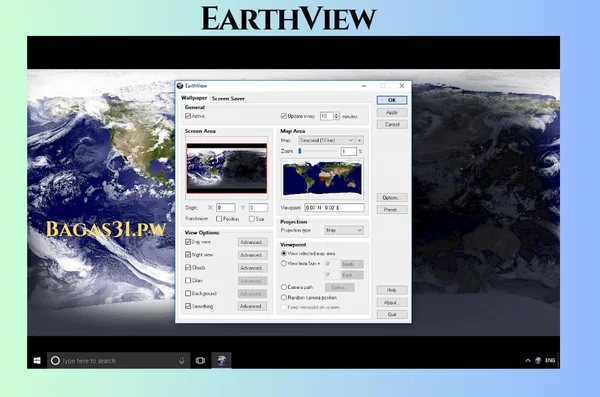Click the Zoom percent input field

pos(348,152)
